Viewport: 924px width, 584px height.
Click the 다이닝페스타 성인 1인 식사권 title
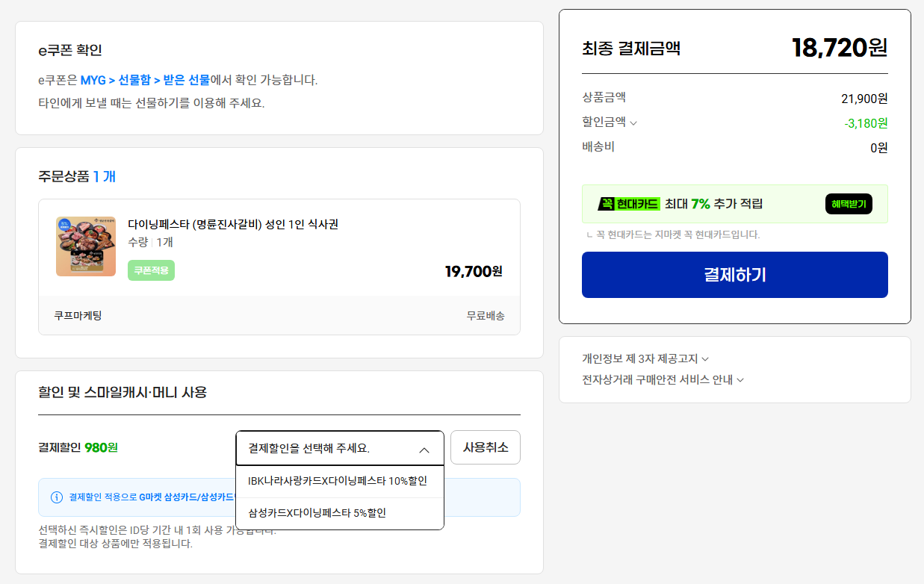tap(233, 224)
